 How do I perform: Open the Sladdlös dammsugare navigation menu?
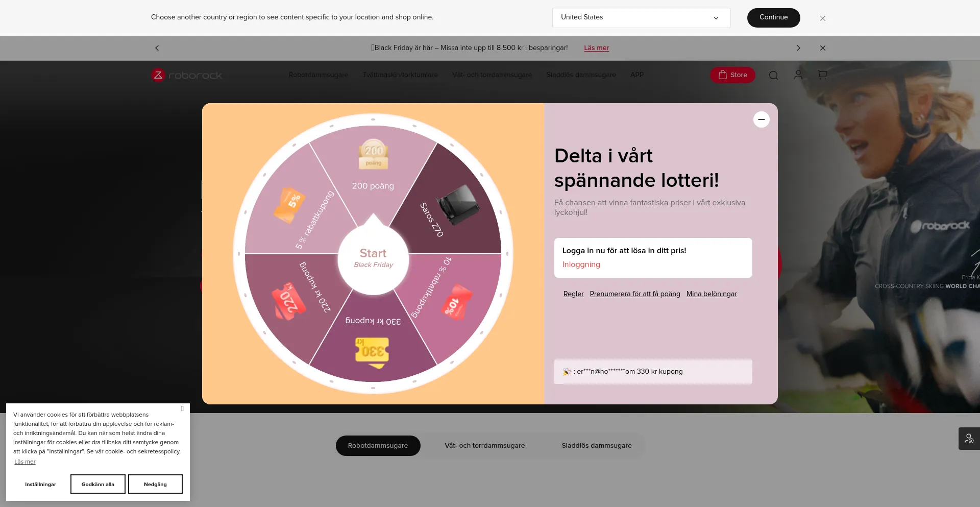coord(581,75)
